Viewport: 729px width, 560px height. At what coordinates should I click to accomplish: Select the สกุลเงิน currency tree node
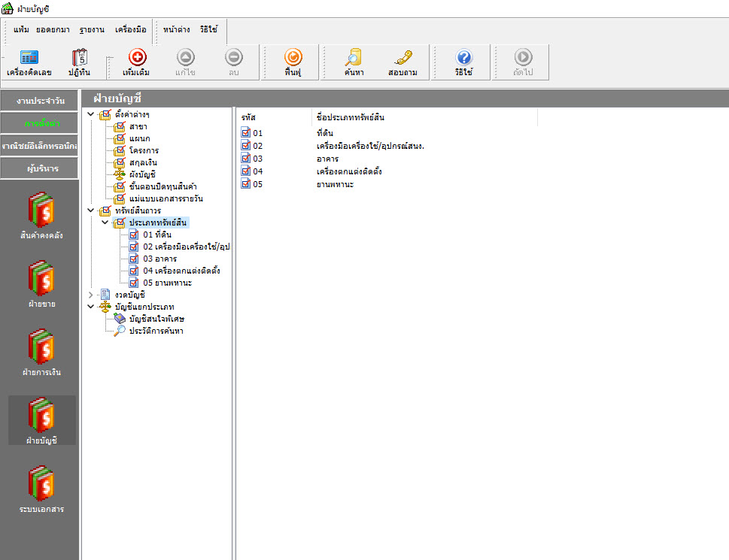pyautogui.click(x=143, y=162)
